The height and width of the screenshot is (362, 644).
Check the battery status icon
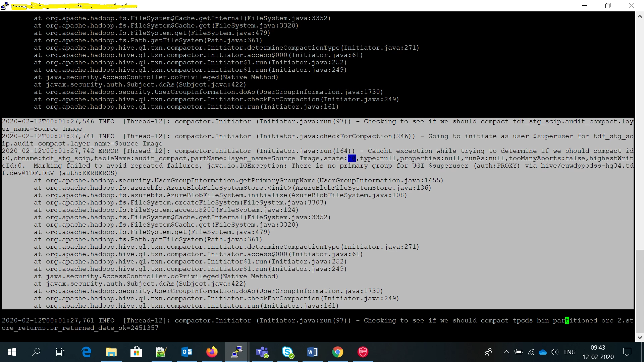519,352
